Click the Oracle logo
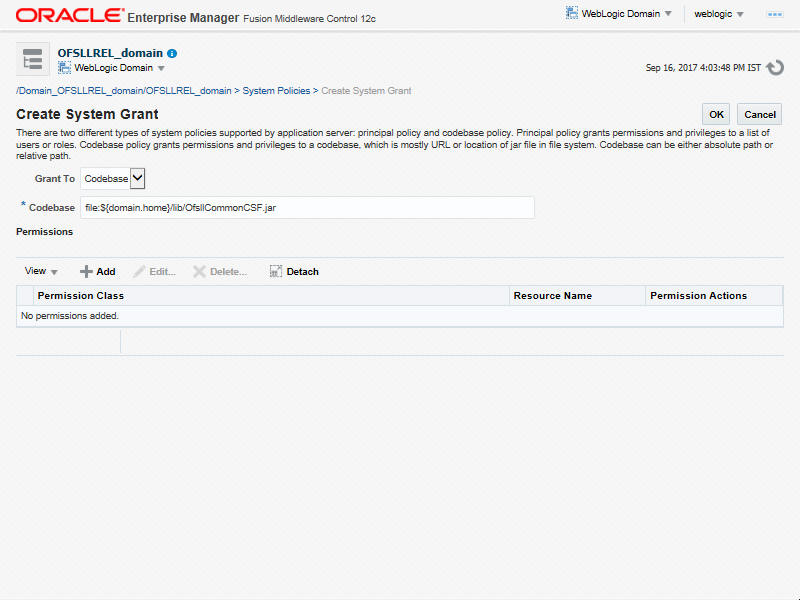Image resolution: width=800 pixels, height=600 pixels. coord(70,15)
